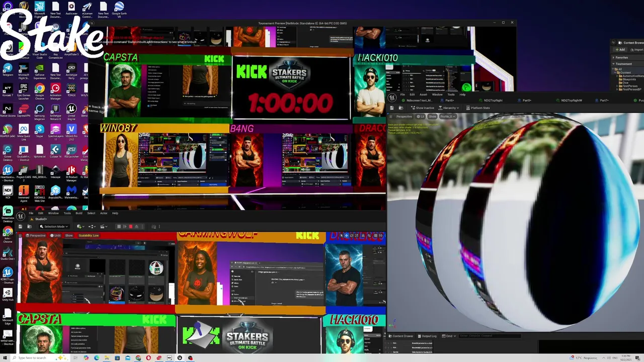Viewport: 644px width, 362px height.
Task: Open Windows Start menu
Action: (x=4, y=358)
